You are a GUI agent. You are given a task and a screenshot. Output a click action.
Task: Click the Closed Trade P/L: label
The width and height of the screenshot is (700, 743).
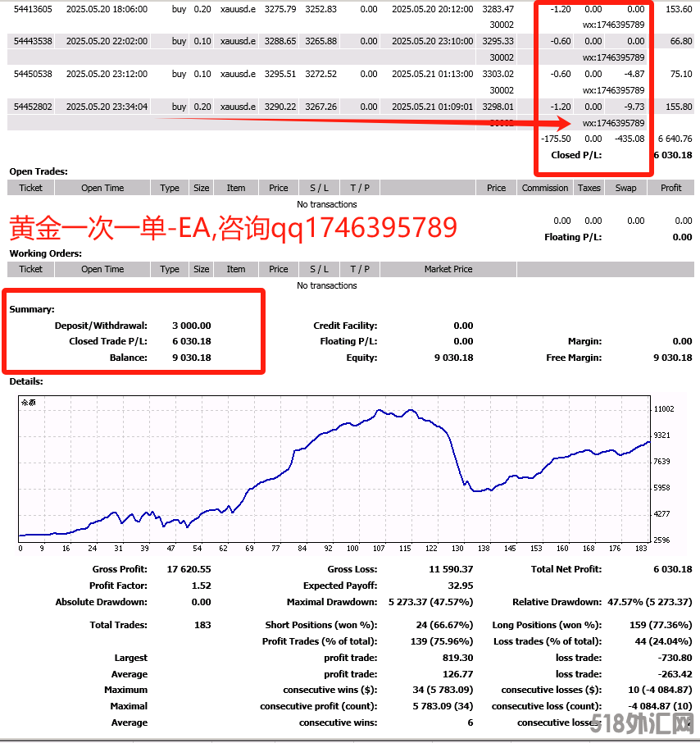108,341
